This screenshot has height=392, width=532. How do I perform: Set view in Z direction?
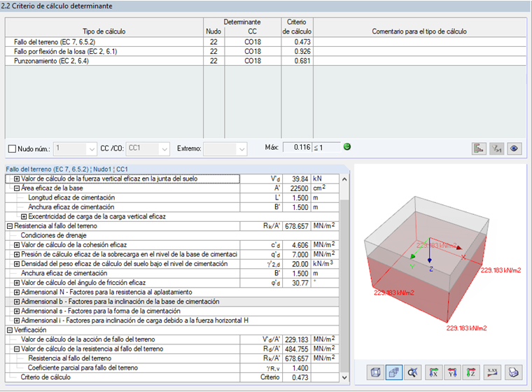[471, 372]
